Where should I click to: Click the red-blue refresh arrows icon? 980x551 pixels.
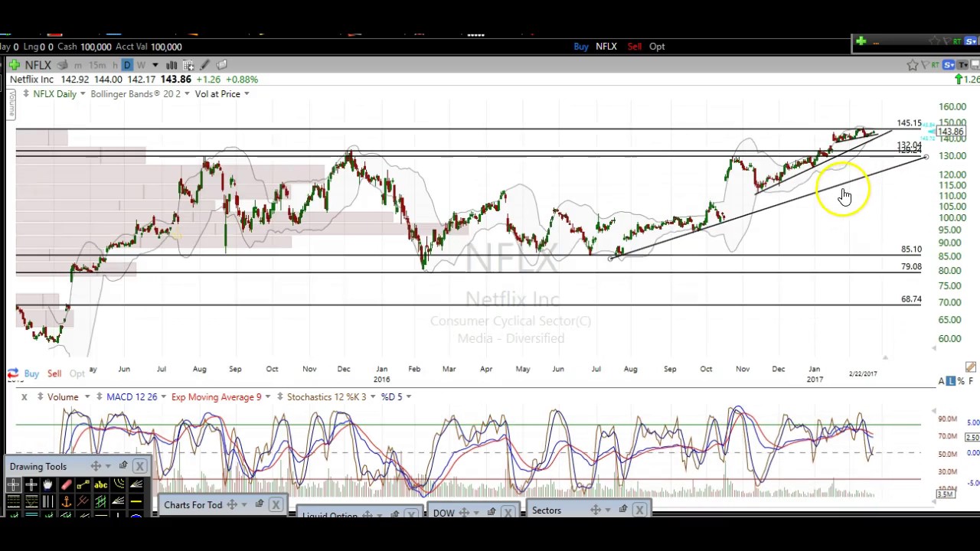(x=12, y=373)
